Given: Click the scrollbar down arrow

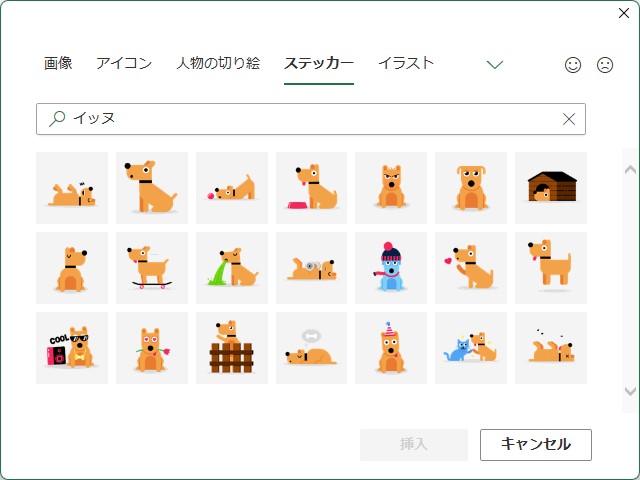Looking at the screenshot, I should (630, 391).
